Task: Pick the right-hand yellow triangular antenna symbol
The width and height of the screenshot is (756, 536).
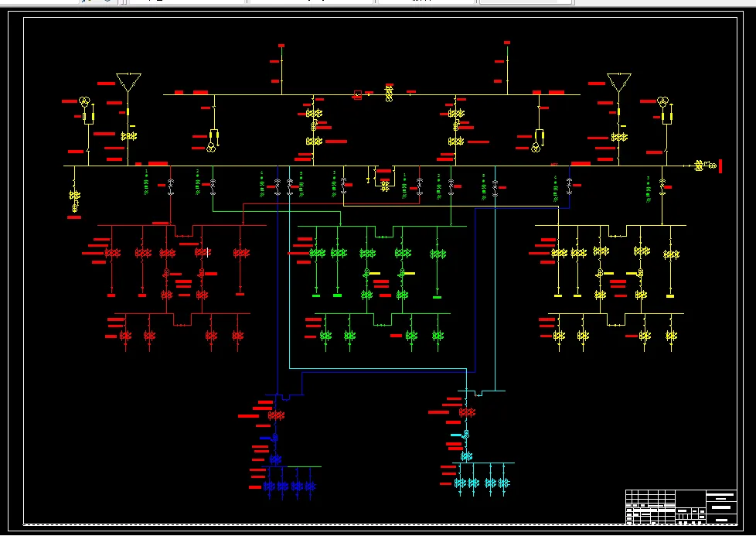Action: click(619, 82)
